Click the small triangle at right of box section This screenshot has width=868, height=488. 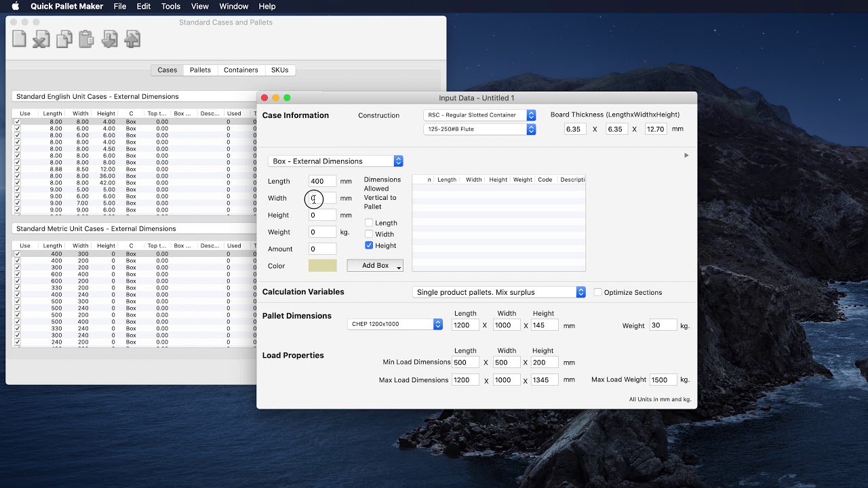click(686, 155)
